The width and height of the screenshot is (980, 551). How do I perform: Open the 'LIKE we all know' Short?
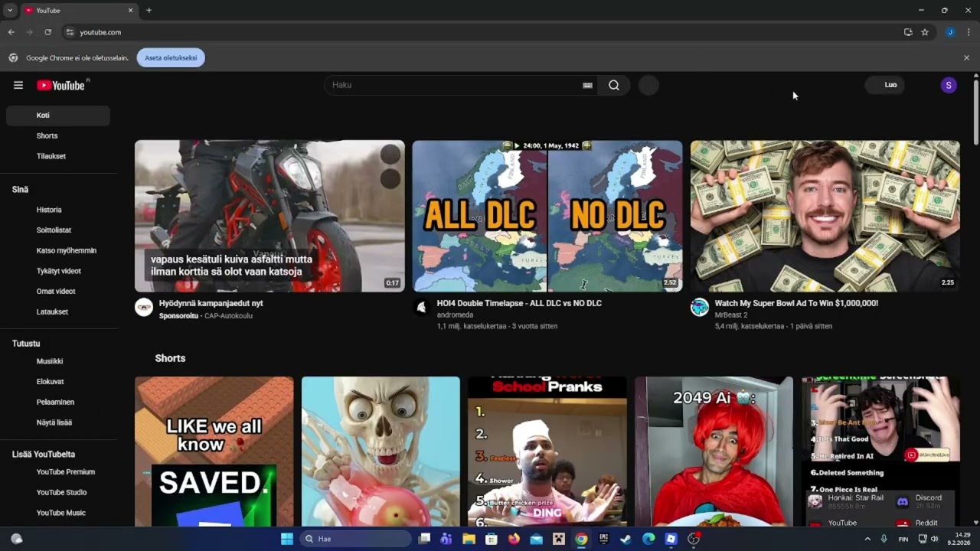pos(214,452)
